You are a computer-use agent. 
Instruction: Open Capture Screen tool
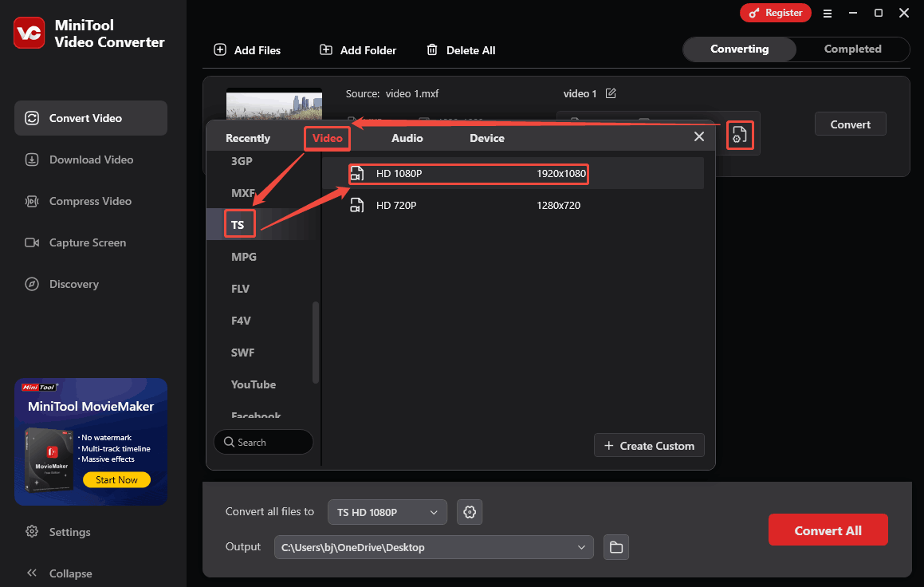coord(91,242)
